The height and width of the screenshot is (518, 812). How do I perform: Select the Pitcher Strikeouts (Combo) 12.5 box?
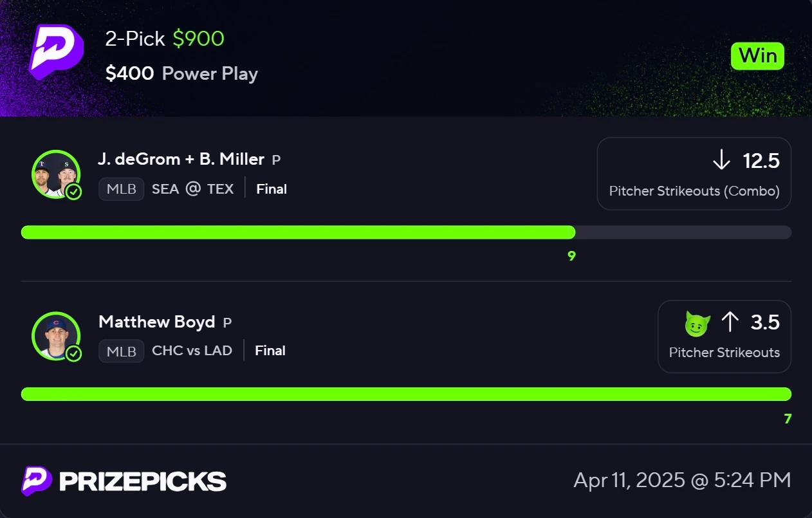694,174
